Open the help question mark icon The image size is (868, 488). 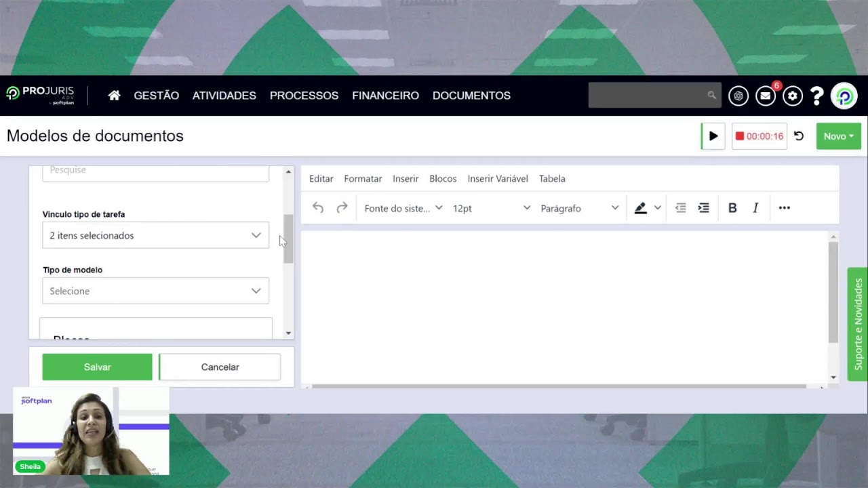817,96
